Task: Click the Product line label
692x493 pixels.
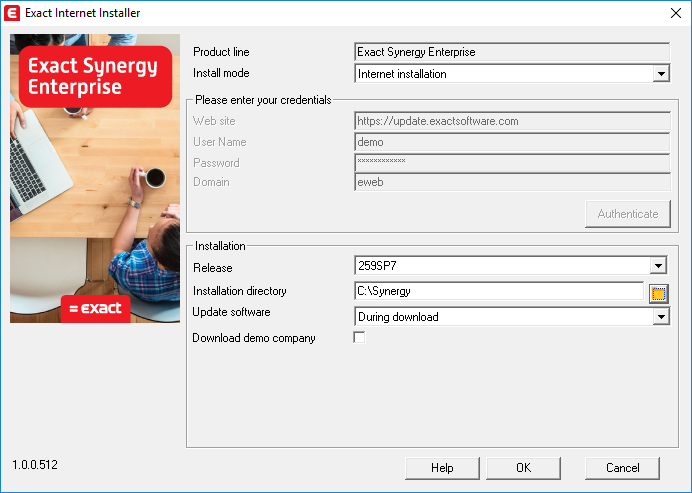Action: click(x=221, y=52)
